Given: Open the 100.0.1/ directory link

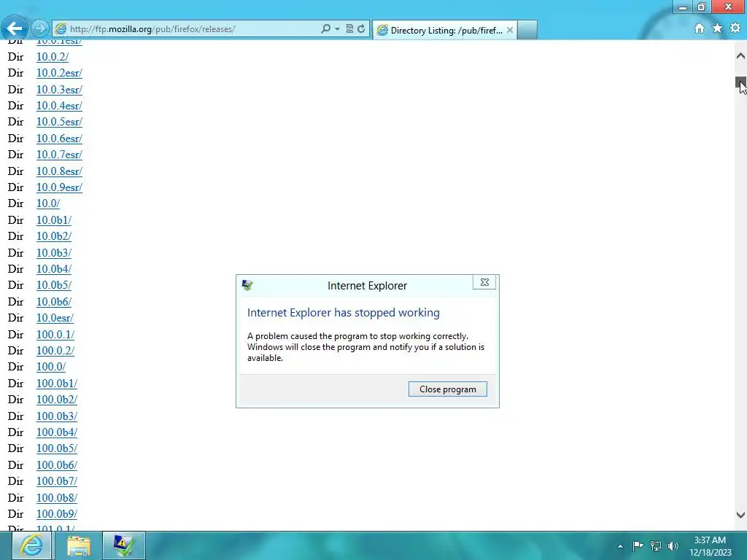Looking at the screenshot, I should pos(55,334).
